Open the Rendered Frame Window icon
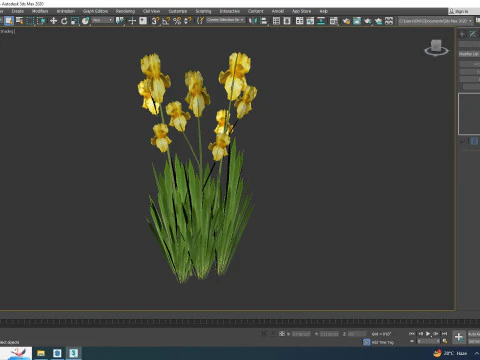 (x=357, y=21)
